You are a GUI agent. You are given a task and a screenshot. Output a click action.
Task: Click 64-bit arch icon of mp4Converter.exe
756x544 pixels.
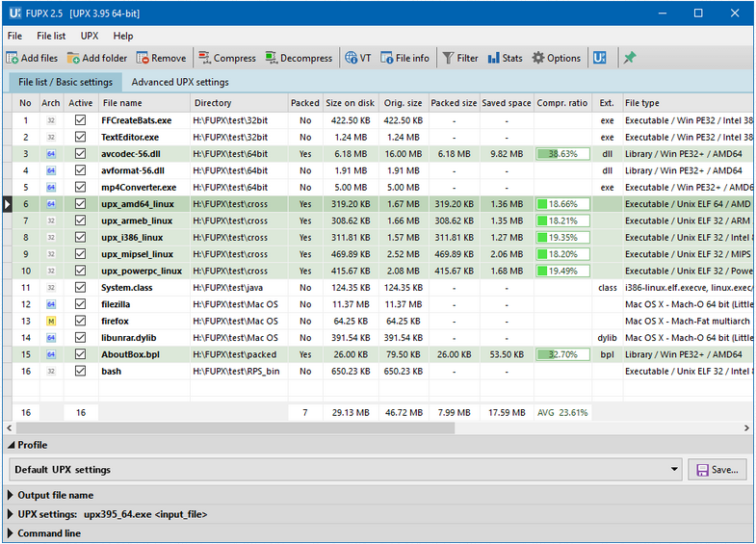point(51,188)
